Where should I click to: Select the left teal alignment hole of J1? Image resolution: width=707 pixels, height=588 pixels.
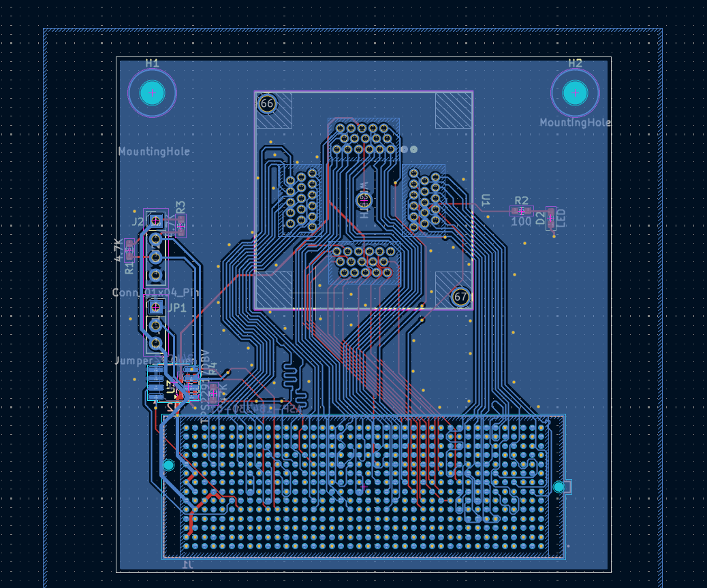tap(168, 465)
